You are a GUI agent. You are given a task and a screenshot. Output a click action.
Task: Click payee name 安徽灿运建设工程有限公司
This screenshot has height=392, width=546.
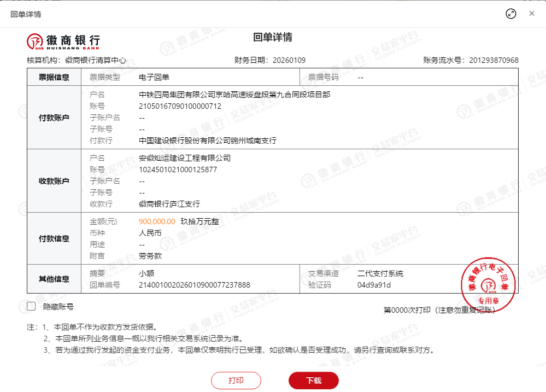[x=185, y=158]
